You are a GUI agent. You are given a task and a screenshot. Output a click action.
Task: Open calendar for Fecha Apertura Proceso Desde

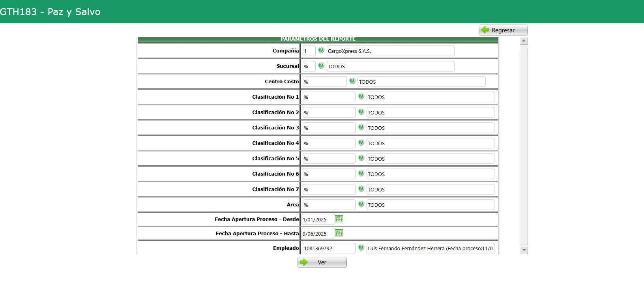pyautogui.click(x=339, y=219)
